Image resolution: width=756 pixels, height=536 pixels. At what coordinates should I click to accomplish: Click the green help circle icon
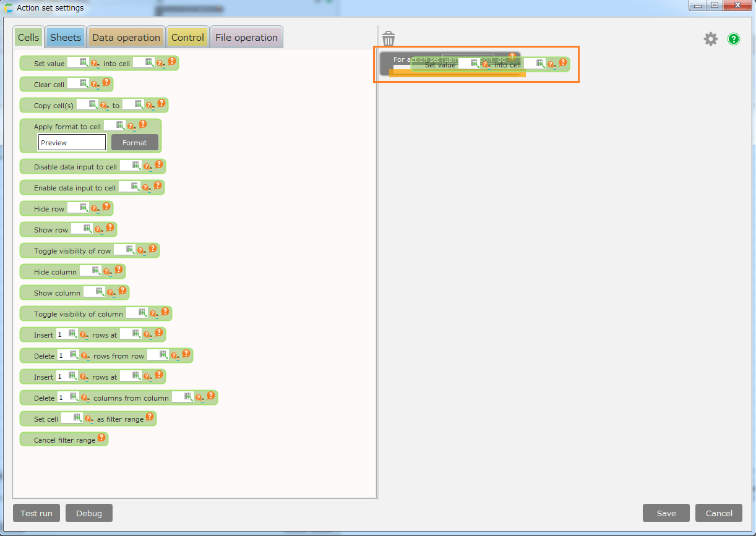(x=734, y=39)
